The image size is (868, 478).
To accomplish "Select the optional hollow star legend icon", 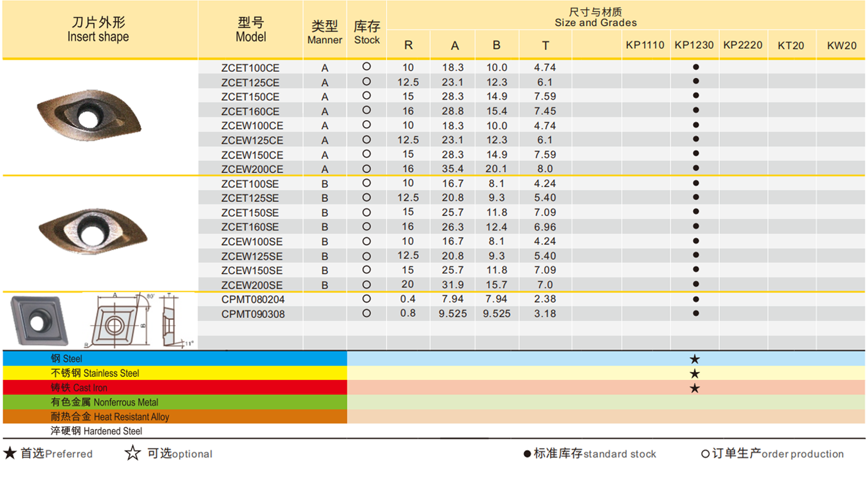I will (x=132, y=454).
